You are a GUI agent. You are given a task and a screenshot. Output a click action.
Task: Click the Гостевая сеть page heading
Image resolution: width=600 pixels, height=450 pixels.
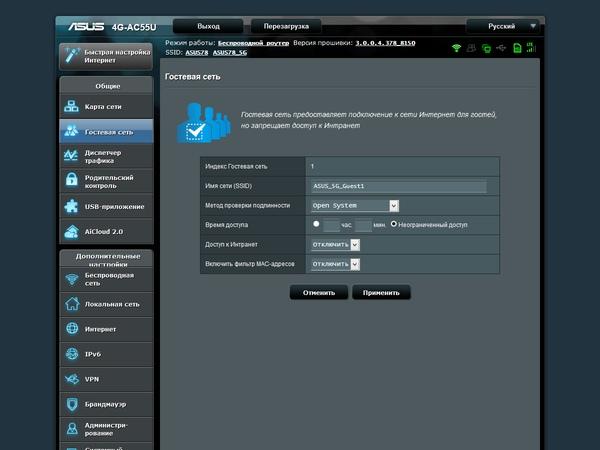click(192, 77)
